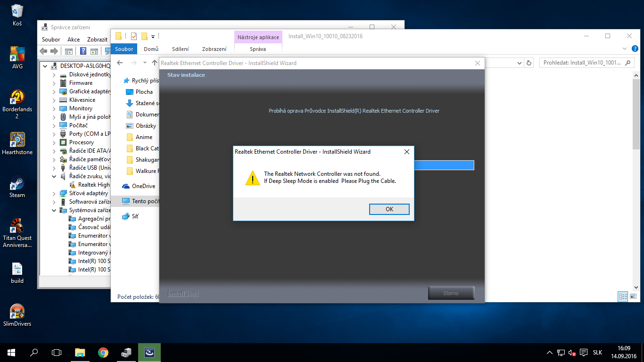Screen dimensions: 644x362
Task: Open the Explorer address bar history dropdown
Action: click(x=519, y=63)
